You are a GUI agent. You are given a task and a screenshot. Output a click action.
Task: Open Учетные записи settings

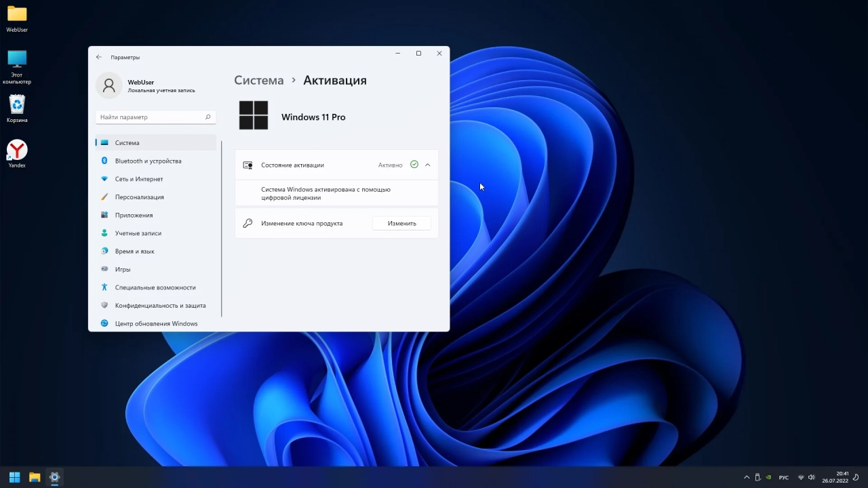tap(156, 233)
